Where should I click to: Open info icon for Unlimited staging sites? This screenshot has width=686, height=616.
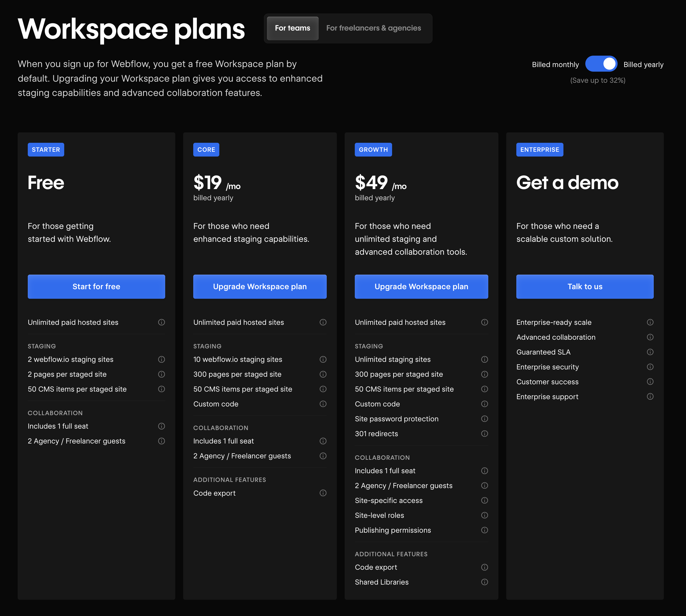coord(485,359)
